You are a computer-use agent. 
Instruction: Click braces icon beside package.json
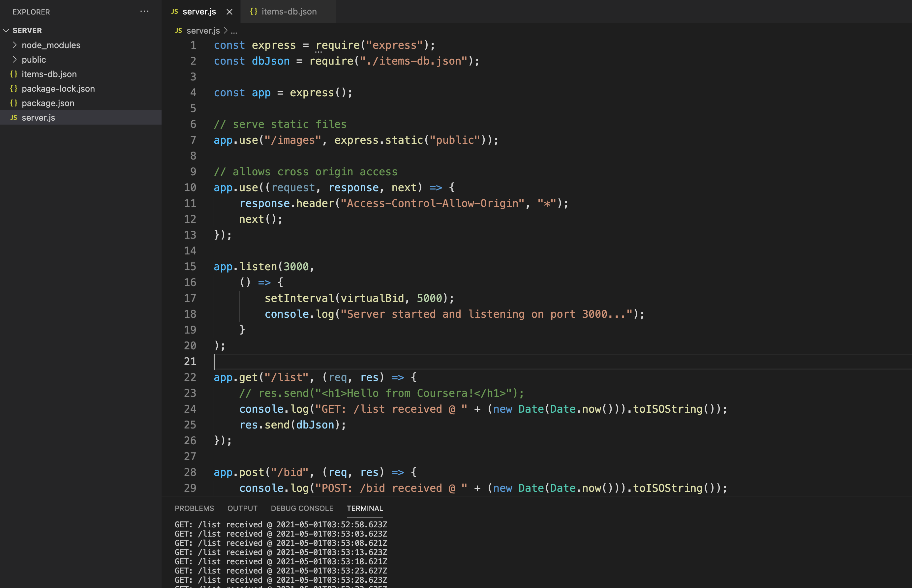point(14,103)
